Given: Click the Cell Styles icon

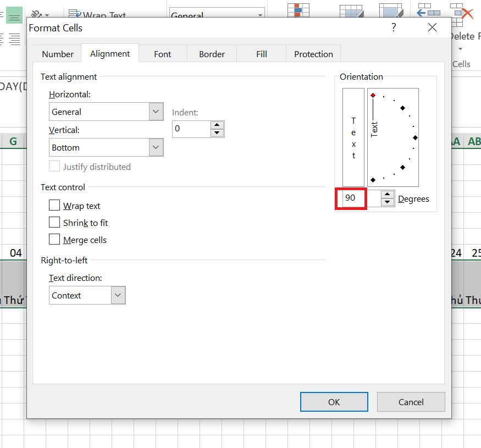Looking at the screenshot, I should pos(391,11).
